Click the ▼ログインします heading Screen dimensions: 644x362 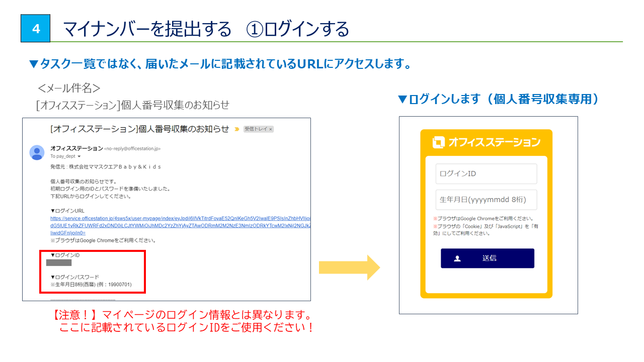coord(498,99)
